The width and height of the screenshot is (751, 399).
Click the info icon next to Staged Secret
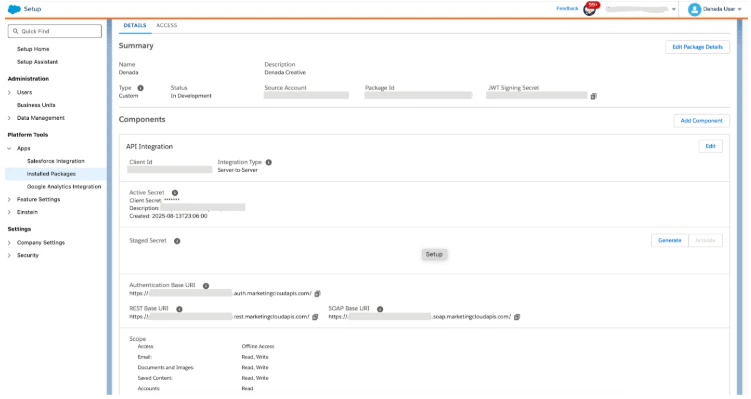[x=177, y=241]
